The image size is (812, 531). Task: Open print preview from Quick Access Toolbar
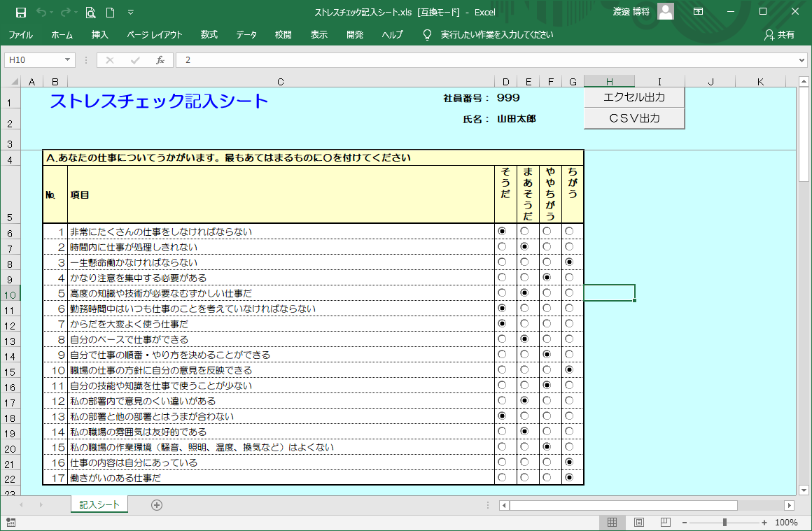(x=90, y=12)
